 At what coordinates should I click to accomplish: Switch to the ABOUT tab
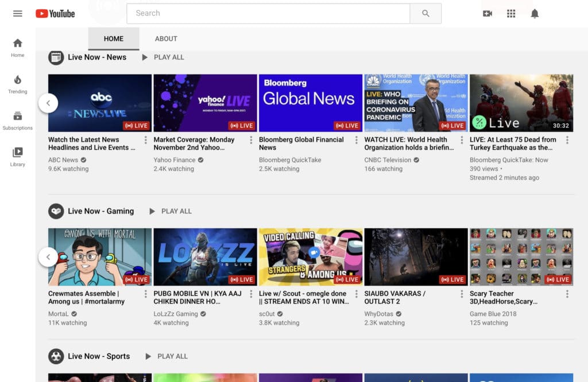click(166, 38)
